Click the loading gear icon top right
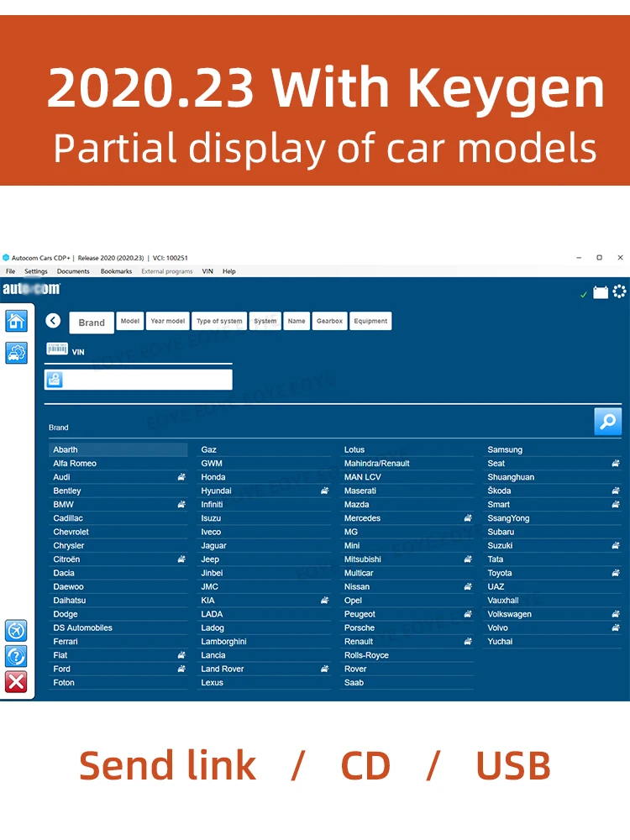Viewport: 630px width, 840px height. [x=619, y=291]
